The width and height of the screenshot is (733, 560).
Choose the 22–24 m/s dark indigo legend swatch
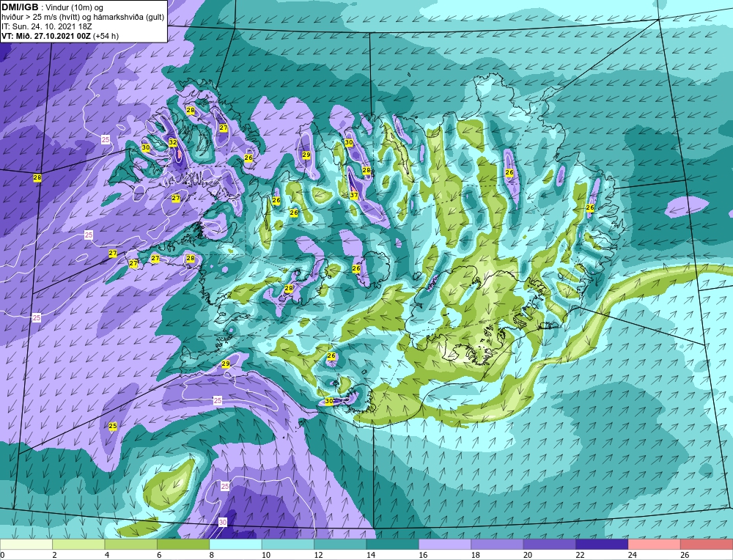[602, 544]
